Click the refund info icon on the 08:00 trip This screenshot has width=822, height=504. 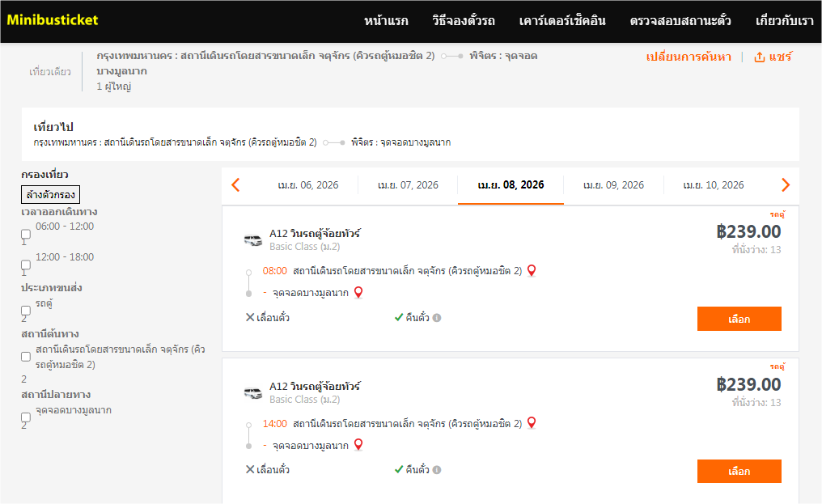click(x=437, y=318)
